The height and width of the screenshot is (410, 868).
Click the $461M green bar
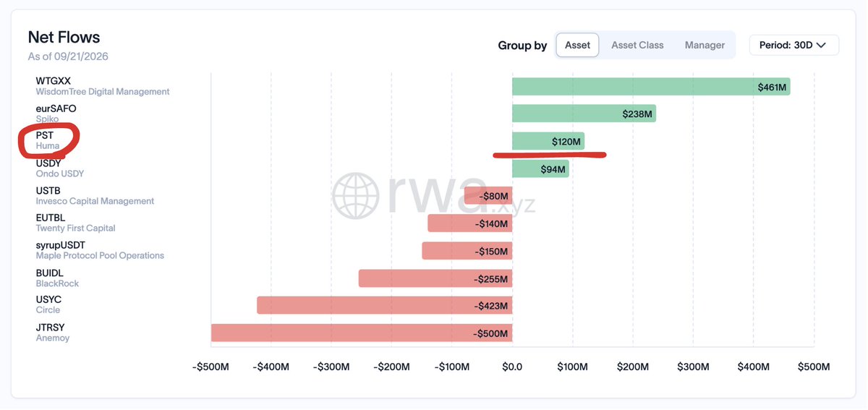(x=651, y=87)
